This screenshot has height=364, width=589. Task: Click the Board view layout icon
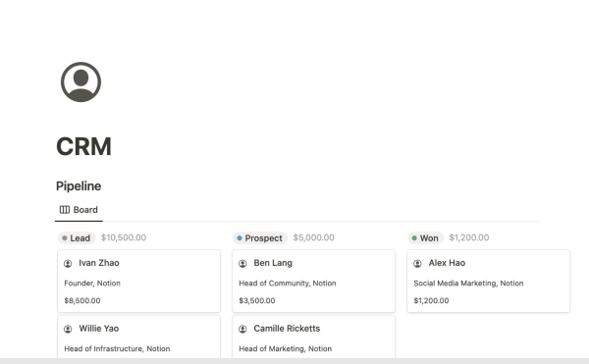[65, 210]
